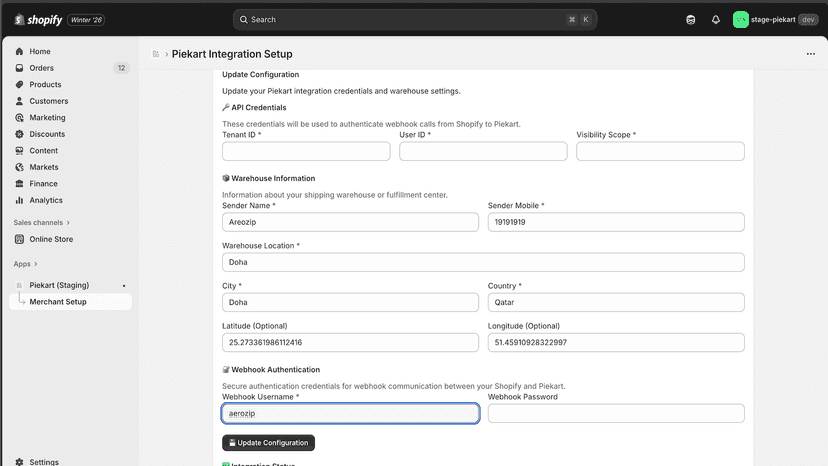The image size is (828, 466).
Task: Click the Markets globe icon
Action: point(20,167)
